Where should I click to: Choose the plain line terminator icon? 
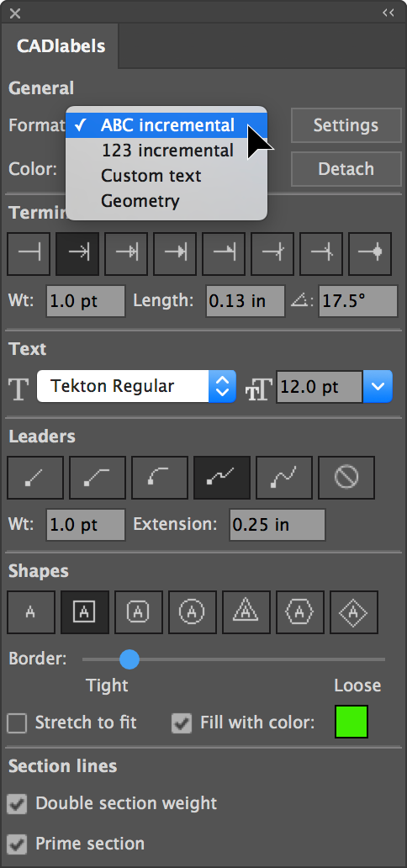[x=29, y=253]
